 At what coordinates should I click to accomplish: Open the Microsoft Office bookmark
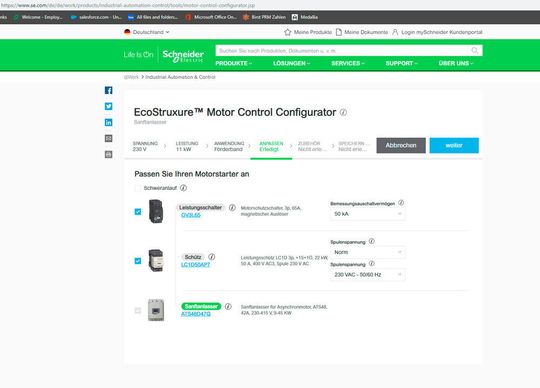pos(211,17)
